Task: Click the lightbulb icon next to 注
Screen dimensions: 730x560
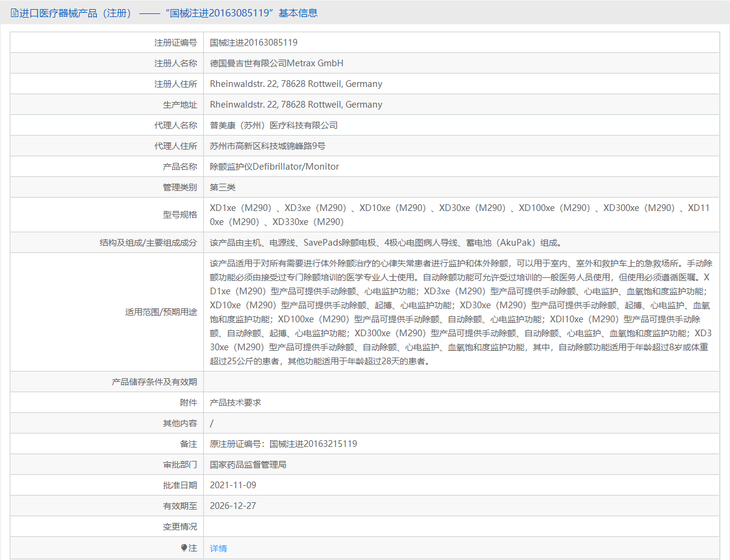Action: [x=184, y=548]
